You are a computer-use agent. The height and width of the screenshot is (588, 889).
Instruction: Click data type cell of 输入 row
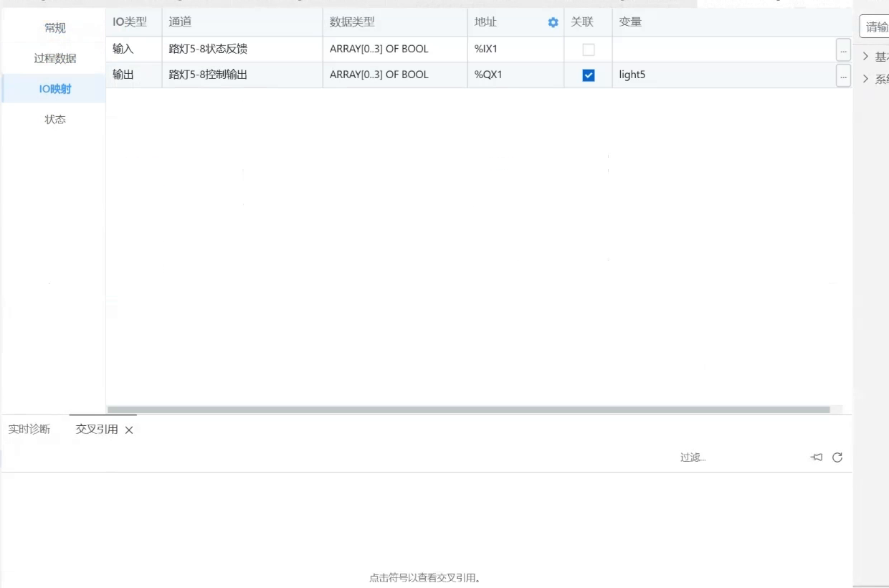pos(395,49)
